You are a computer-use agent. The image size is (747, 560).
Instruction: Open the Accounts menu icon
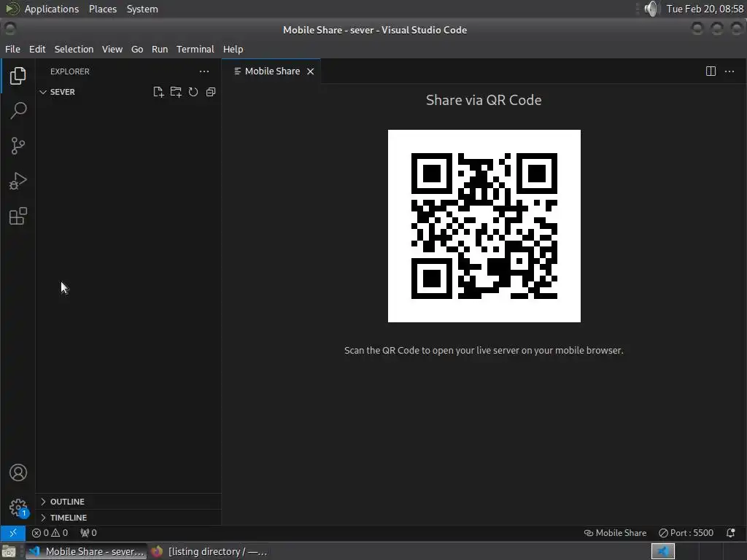(x=18, y=472)
